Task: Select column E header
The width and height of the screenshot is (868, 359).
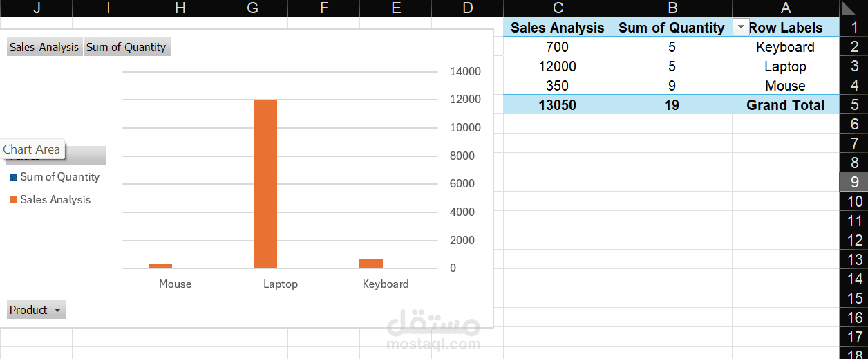Action: 396,8
